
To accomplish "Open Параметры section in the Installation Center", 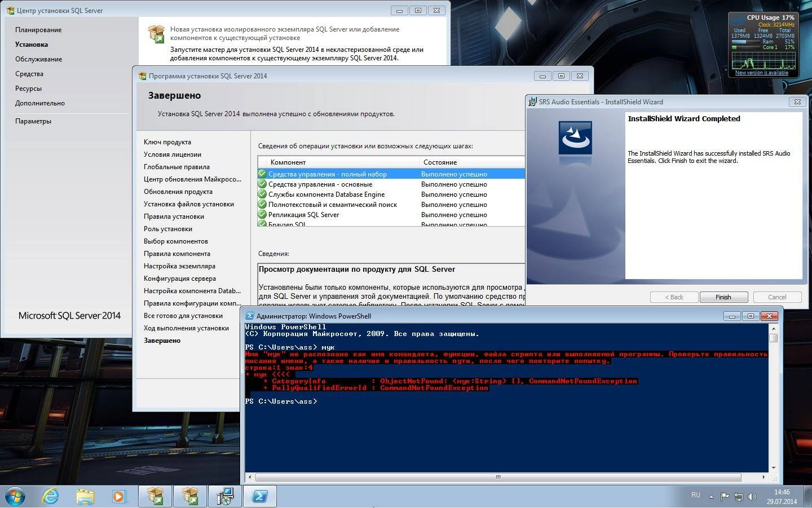I will tap(33, 121).
